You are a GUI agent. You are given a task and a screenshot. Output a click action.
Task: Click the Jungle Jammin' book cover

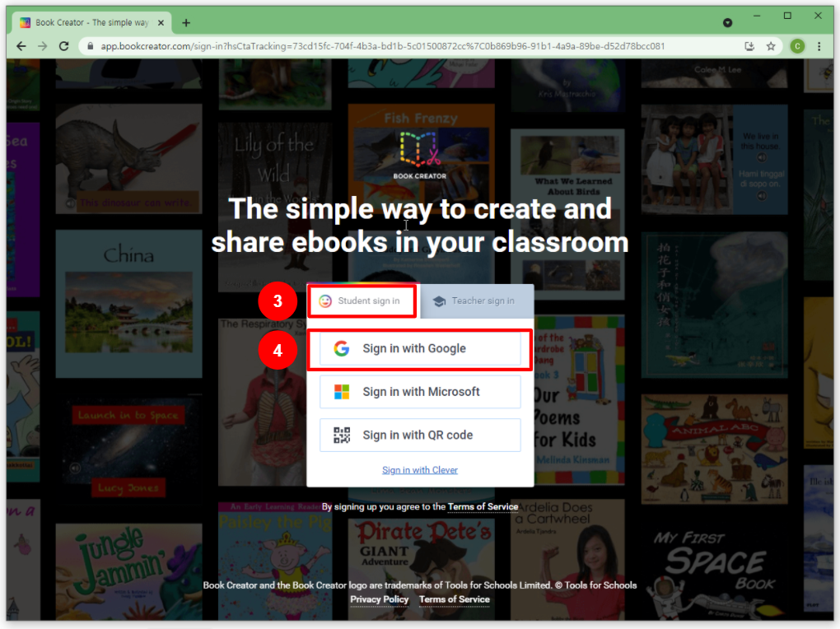point(129,571)
